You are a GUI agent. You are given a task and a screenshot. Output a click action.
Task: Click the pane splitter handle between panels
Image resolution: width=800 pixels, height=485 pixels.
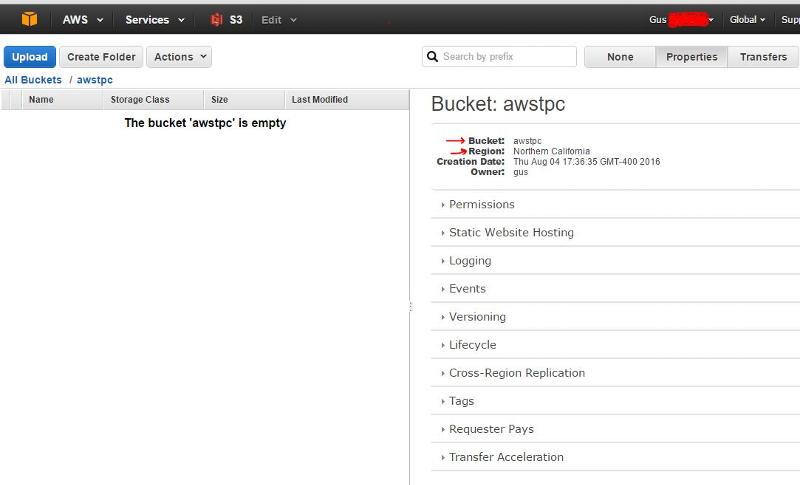coord(410,307)
